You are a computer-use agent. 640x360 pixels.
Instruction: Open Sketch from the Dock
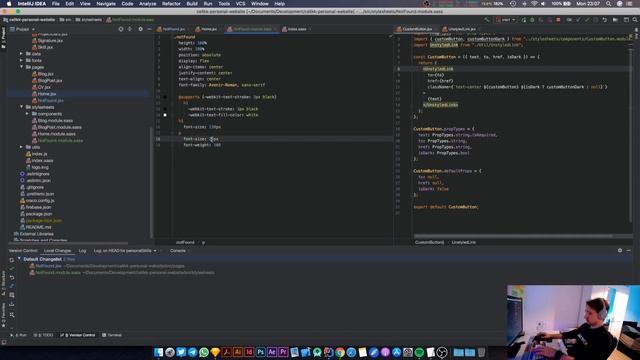point(215,352)
